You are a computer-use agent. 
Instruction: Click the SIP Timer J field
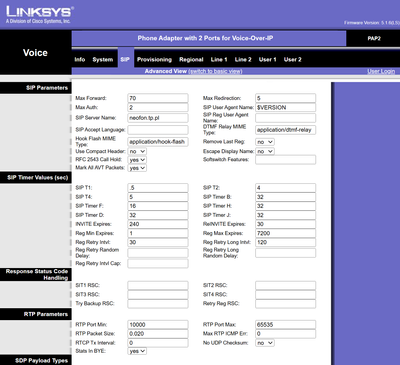[286, 215]
